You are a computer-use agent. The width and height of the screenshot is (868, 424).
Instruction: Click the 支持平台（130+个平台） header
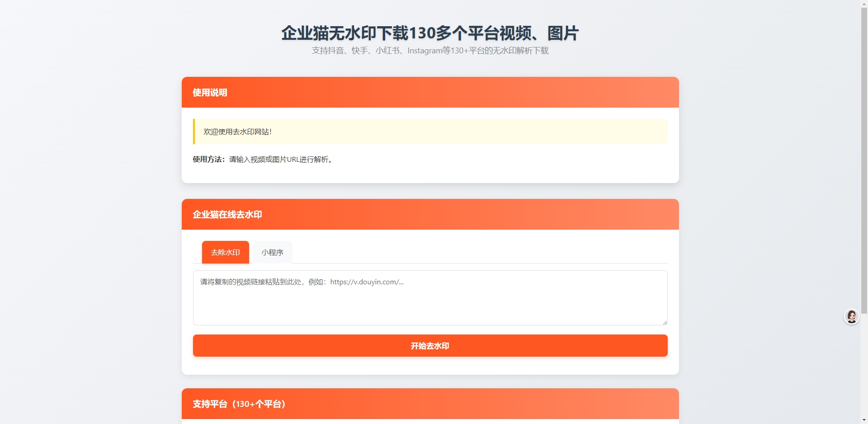pyautogui.click(x=430, y=404)
